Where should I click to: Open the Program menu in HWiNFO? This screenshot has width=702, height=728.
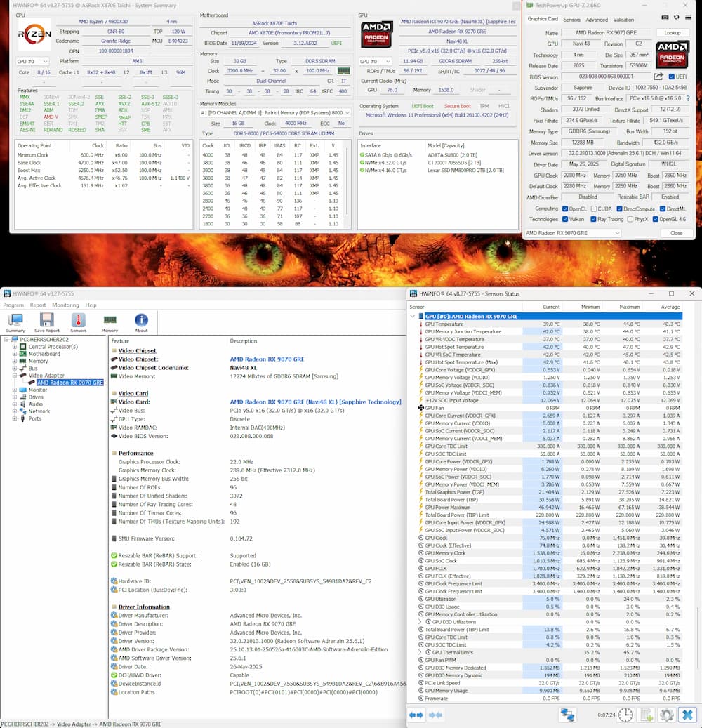click(13, 305)
